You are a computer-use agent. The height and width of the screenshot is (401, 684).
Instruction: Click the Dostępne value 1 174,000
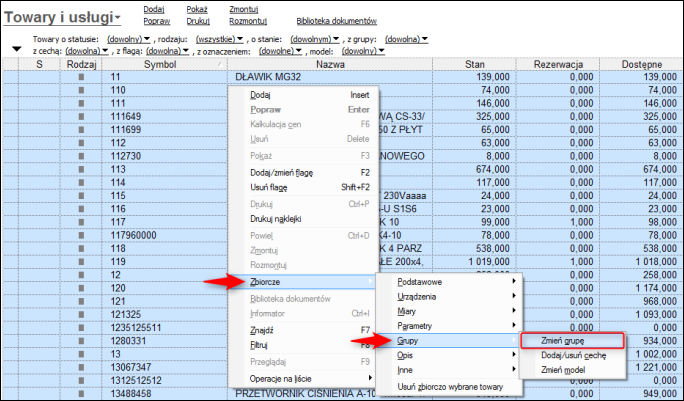coord(656,288)
